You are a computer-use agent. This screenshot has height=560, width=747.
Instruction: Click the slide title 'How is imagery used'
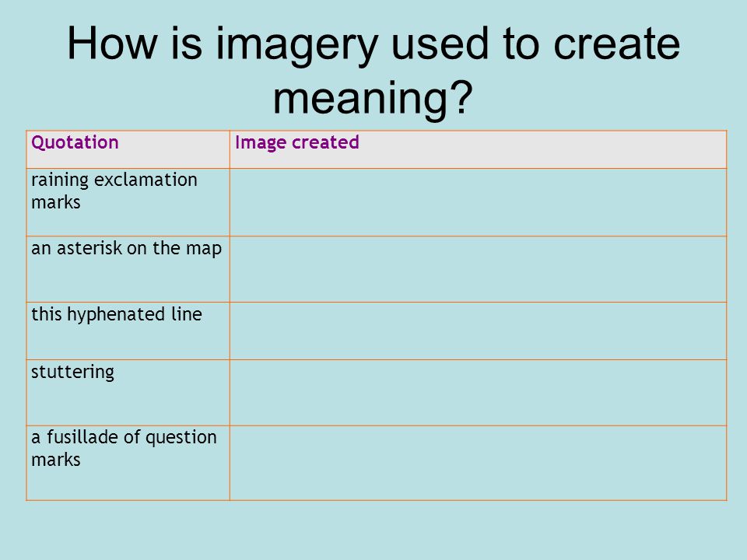(x=373, y=69)
